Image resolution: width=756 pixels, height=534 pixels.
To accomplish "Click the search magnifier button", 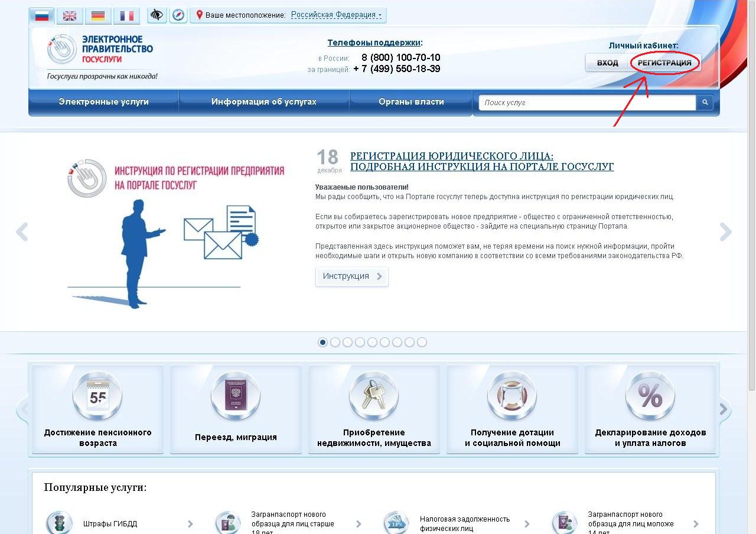I will point(705,103).
